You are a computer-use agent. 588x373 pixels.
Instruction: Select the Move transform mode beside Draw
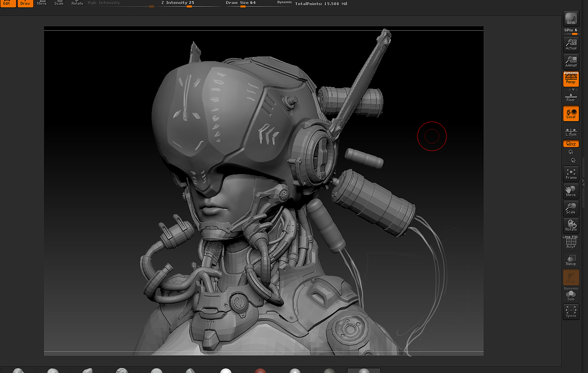(42, 3)
